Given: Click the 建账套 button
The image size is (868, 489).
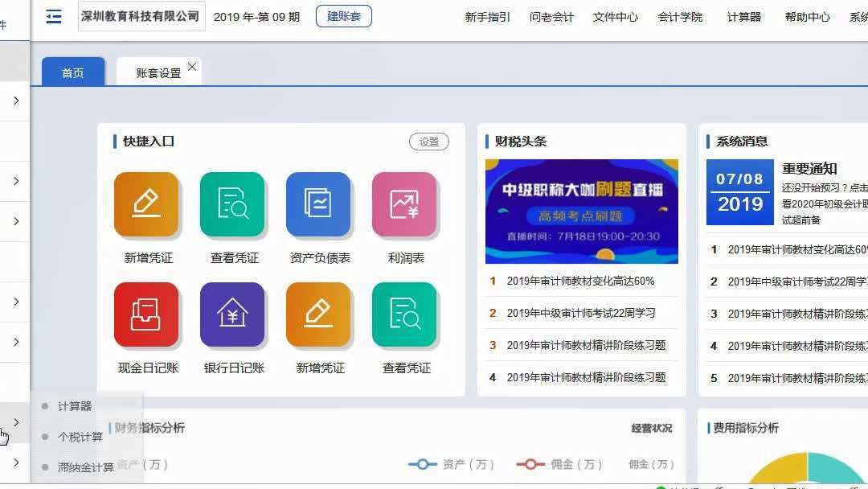Looking at the screenshot, I should [343, 15].
